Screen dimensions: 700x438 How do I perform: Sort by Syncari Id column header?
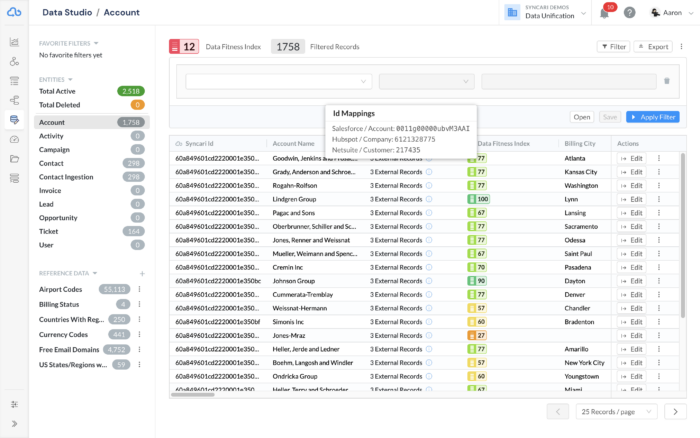(199, 143)
